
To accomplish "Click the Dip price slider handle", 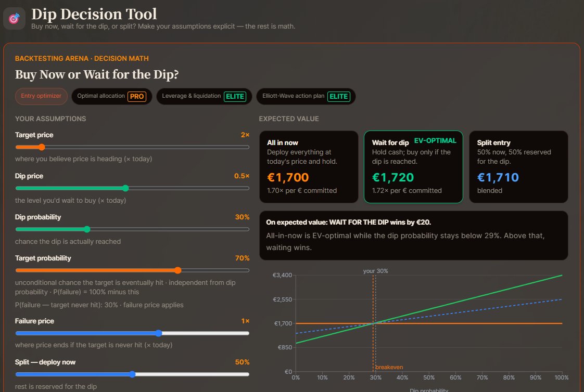I will (125, 188).
